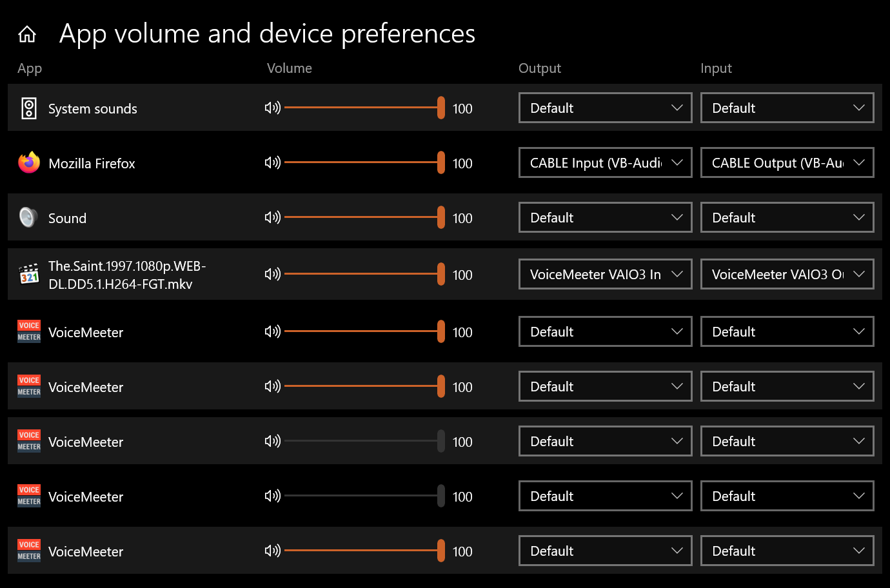This screenshot has height=588, width=890.
Task: Click the second VoiceMeeter app icon
Action: (x=28, y=386)
